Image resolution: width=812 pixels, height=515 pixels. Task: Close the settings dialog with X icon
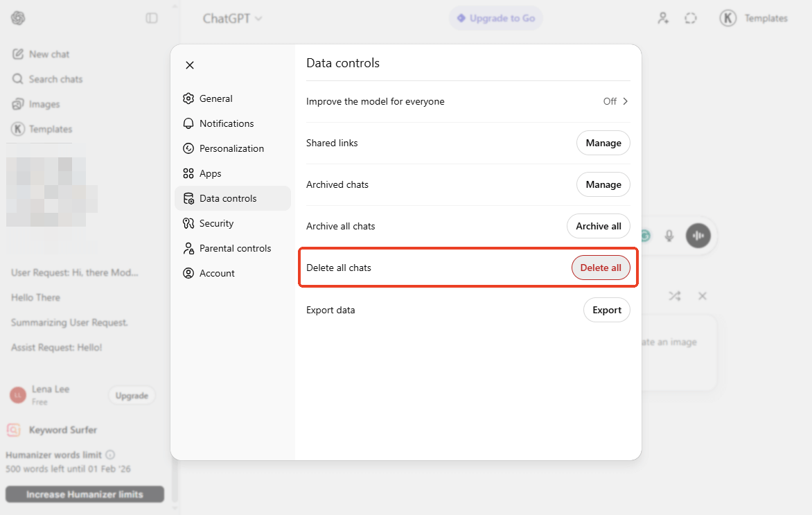tap(190, 65)
